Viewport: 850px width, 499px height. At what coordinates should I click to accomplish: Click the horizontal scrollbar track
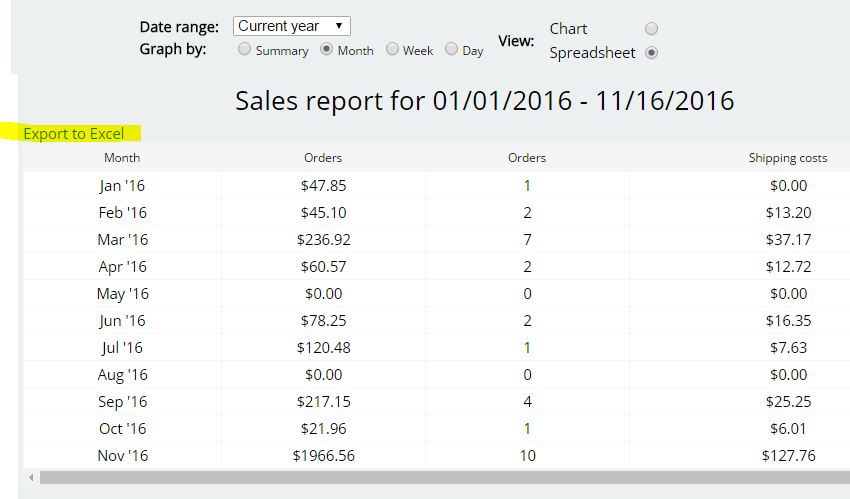tap(445, 477)
